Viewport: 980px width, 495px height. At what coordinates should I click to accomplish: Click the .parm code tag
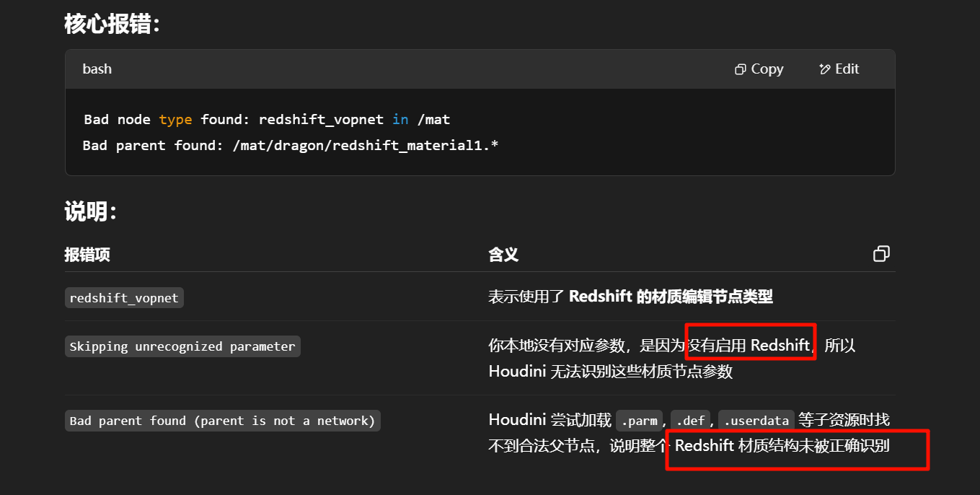point(639,420)
